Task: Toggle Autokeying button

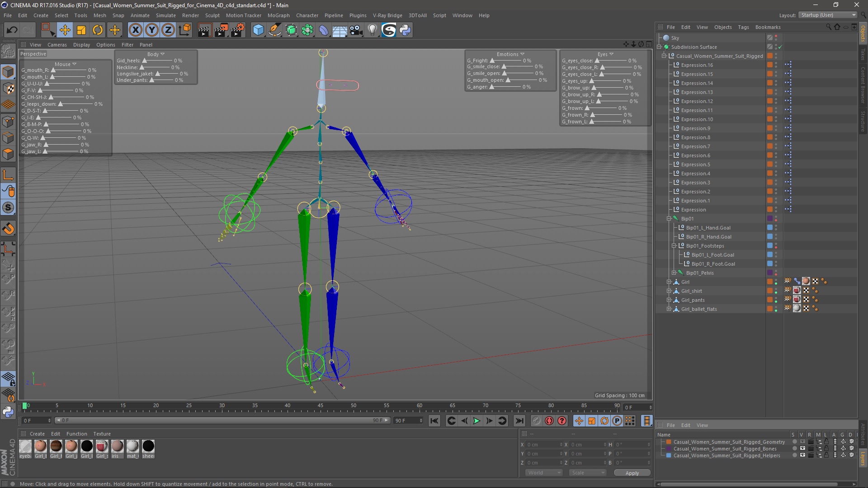Action: pyautogui.click(x=549, y=421)
